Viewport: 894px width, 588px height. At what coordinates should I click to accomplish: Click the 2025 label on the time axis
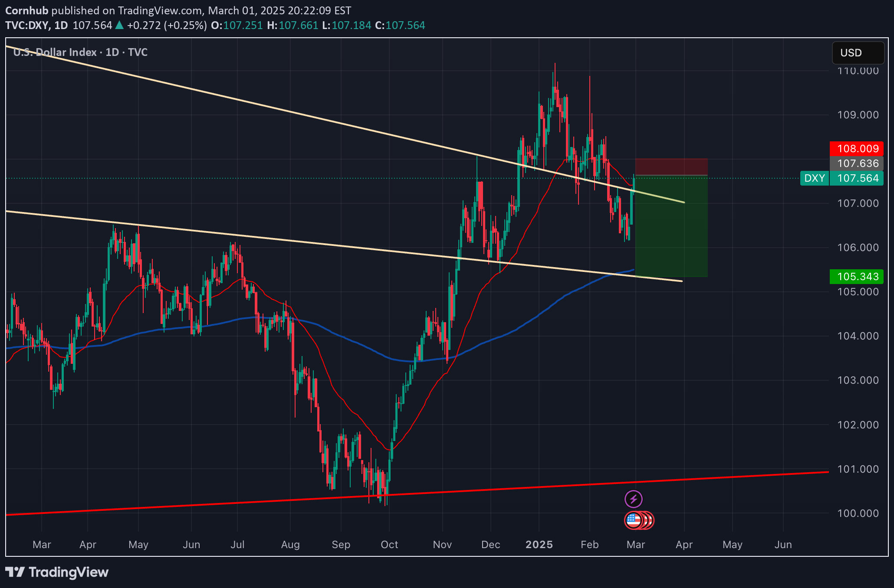539,545
